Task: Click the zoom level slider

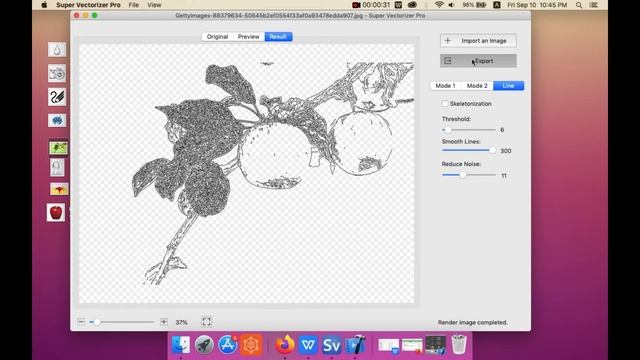Action: click(122, 322)
